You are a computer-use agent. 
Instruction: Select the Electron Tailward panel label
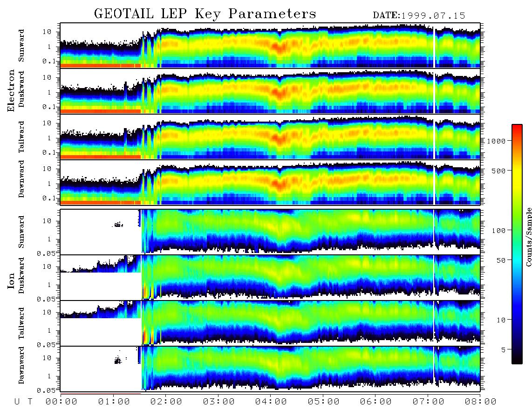[x=21, y=137]
